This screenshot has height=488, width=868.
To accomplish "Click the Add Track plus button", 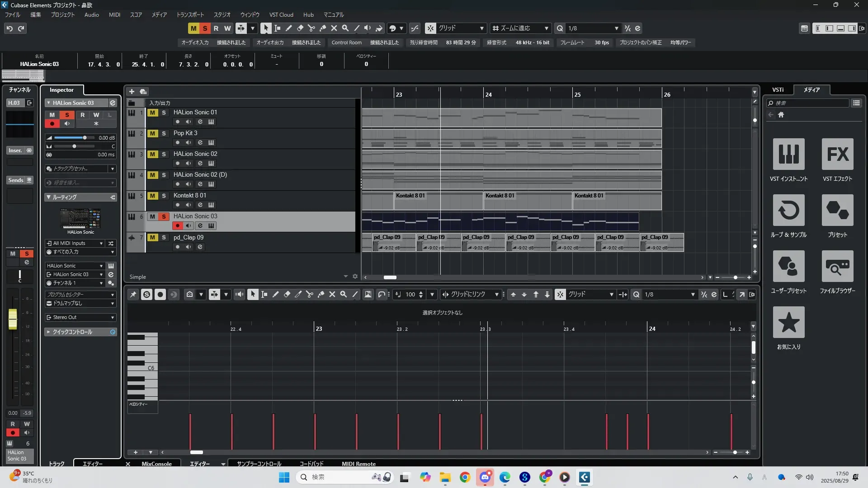I will click(x=132, y=91).
